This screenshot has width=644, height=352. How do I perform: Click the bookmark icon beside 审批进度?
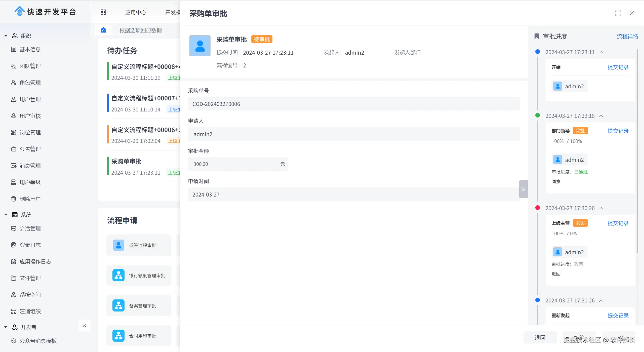tap(537, 36)
